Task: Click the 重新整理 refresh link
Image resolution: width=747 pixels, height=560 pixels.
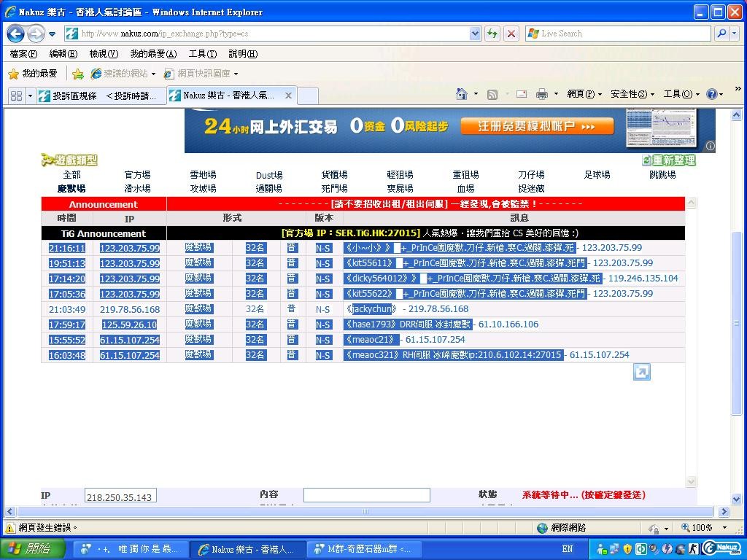Action: pos(669,160)
